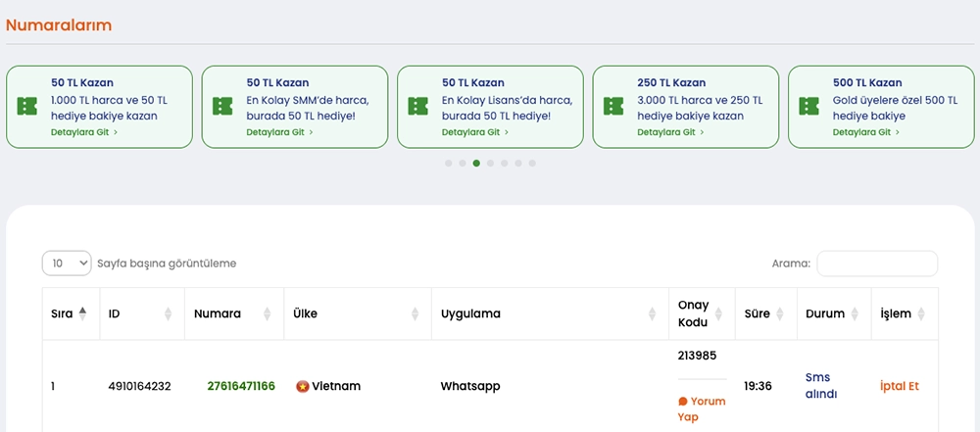The height and width of the screenshot is (432, 980).
Task: Click inside the Arama search field
Action: (877, 264)
